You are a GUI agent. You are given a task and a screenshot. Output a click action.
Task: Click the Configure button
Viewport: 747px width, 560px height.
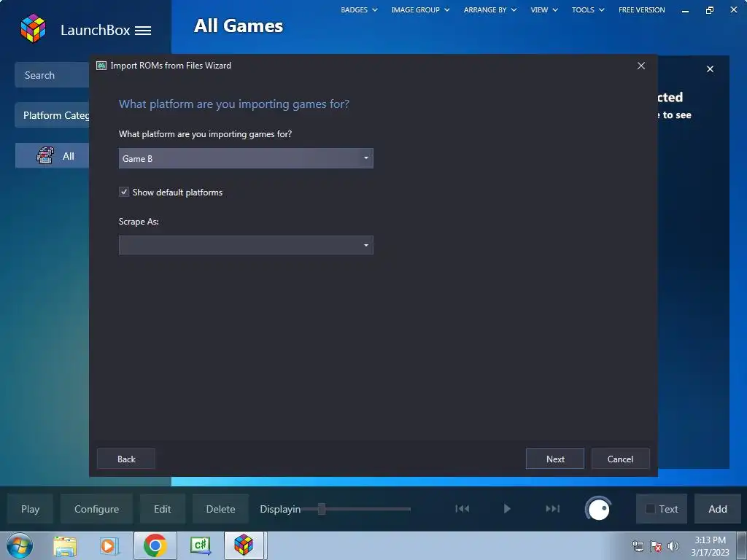pyautogui.click(x=96, y=508)
